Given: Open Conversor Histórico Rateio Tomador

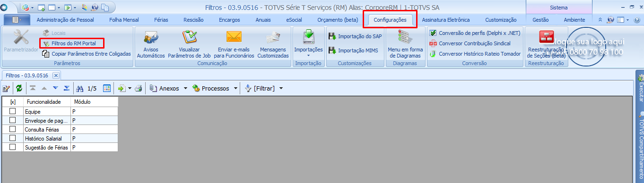Looking at the screenshot, I should click(x=475, y=54).
